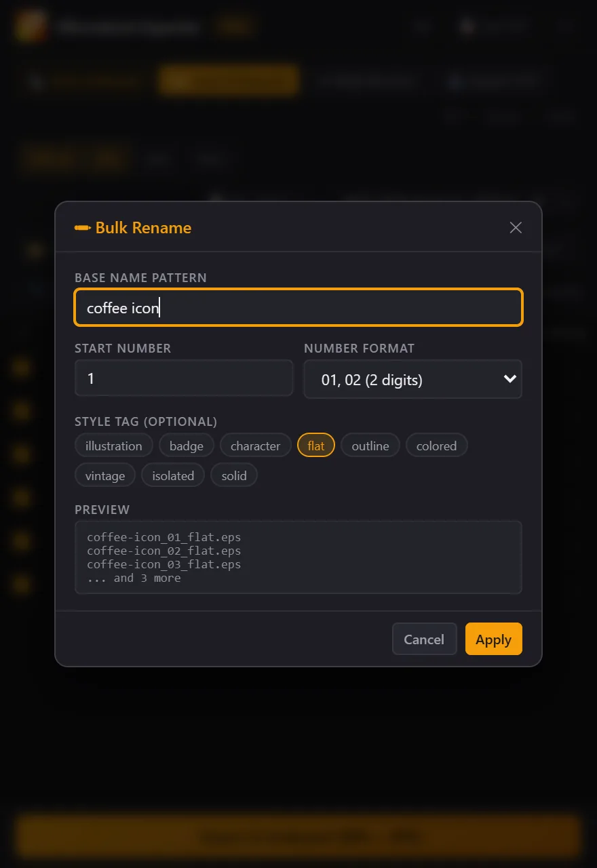Close the Bulk Rename dialog
597x868 pixels.
(x=516, y=228)
